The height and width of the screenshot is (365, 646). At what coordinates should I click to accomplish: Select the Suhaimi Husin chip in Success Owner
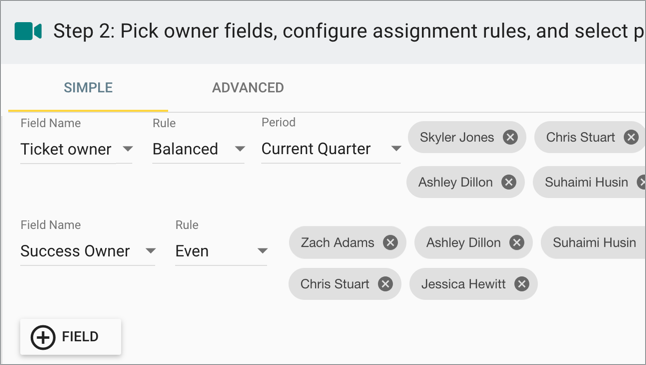click(594, 243)
